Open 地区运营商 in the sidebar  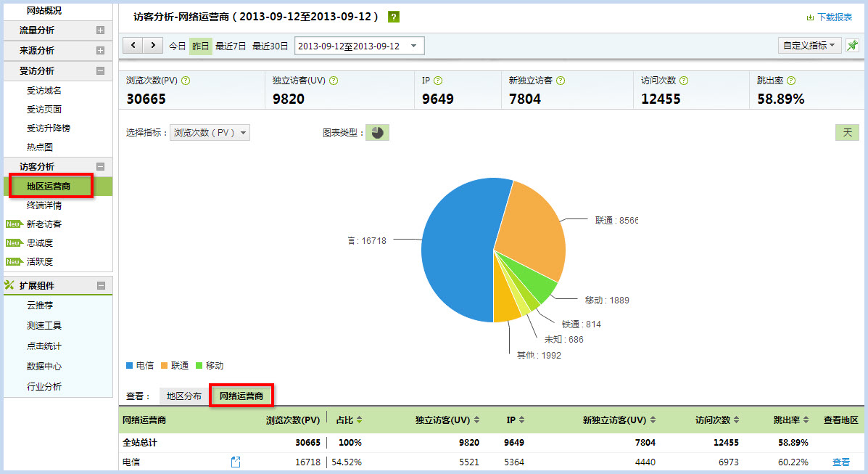(57, 187)
